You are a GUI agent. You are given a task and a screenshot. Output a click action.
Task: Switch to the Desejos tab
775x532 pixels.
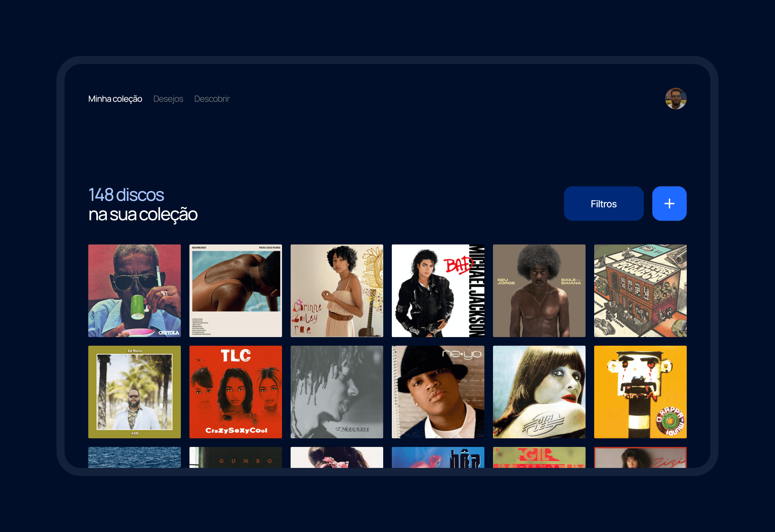click(x=168, y=99)
